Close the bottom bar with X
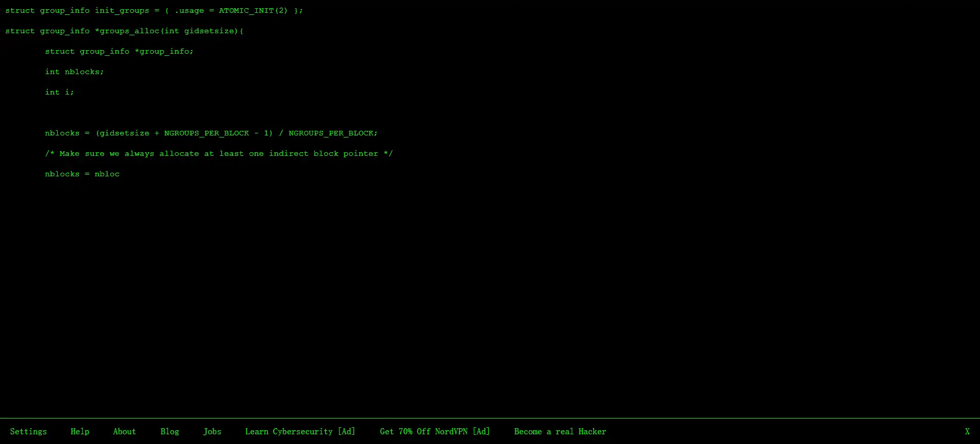Screen dimensions: 980x444 (x=967, y=432)
